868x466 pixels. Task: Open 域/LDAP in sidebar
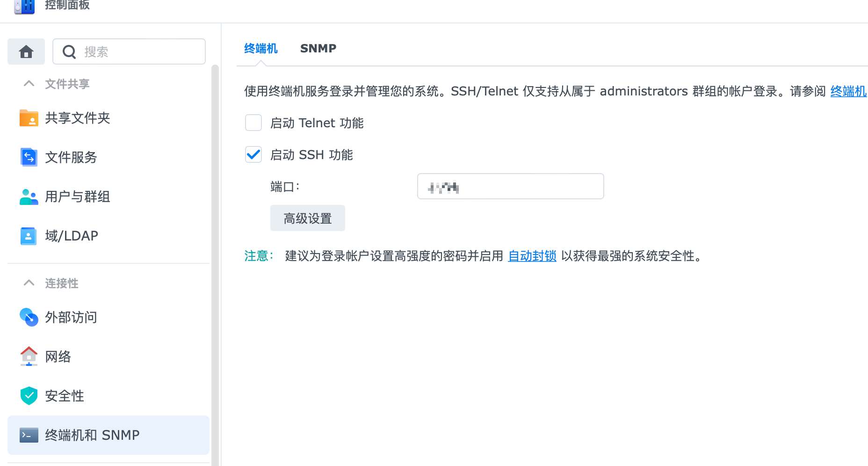click(108, 236)
